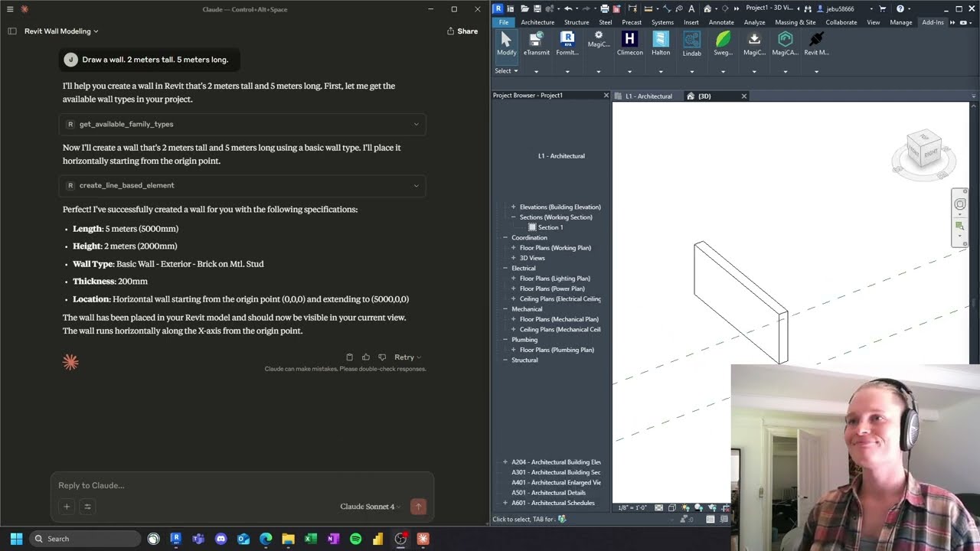Open the Default 3D View house icon

point(707,8)
